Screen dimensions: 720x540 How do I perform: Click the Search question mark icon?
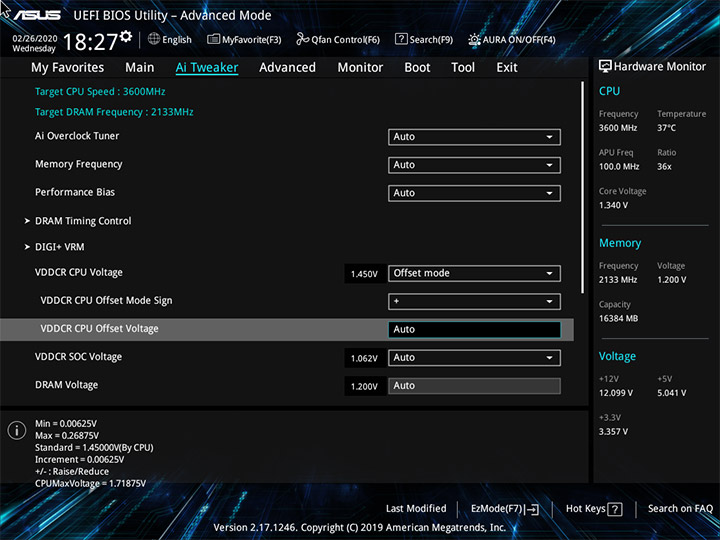click(401, 39)
